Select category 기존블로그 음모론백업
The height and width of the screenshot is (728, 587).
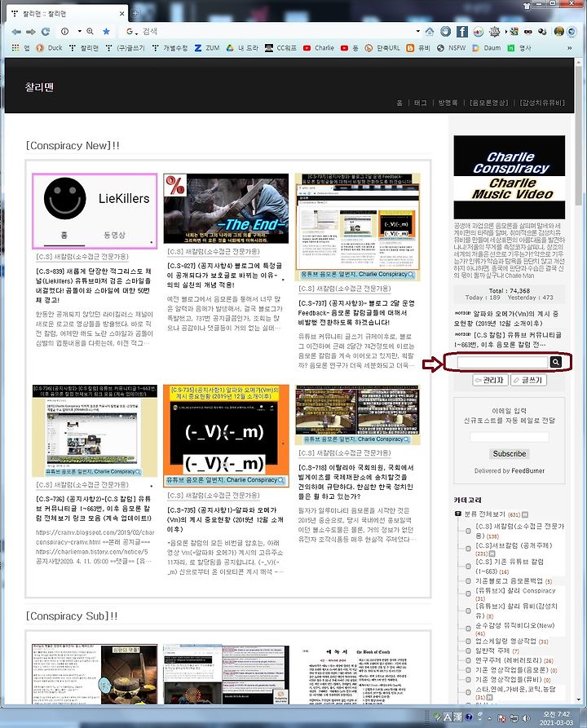pos(514,580)
